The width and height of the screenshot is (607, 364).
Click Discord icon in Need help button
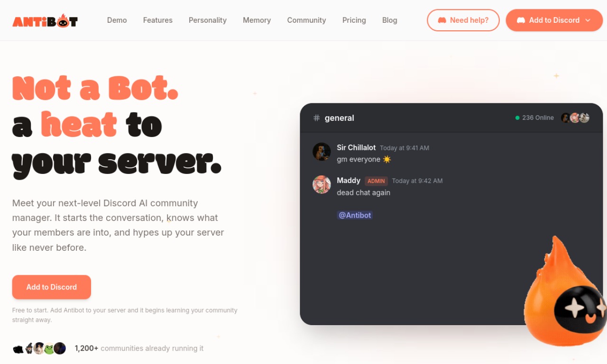point(442,20)
